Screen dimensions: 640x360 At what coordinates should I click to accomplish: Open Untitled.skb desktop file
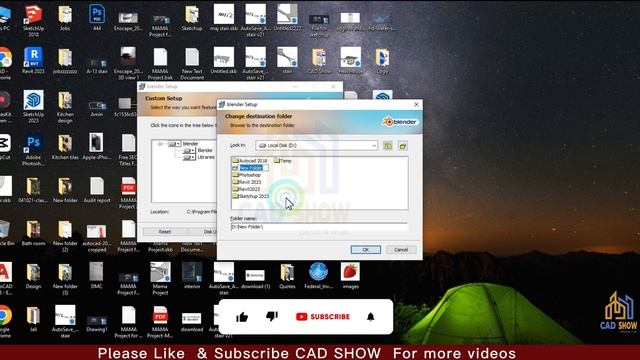coord(224,60)
